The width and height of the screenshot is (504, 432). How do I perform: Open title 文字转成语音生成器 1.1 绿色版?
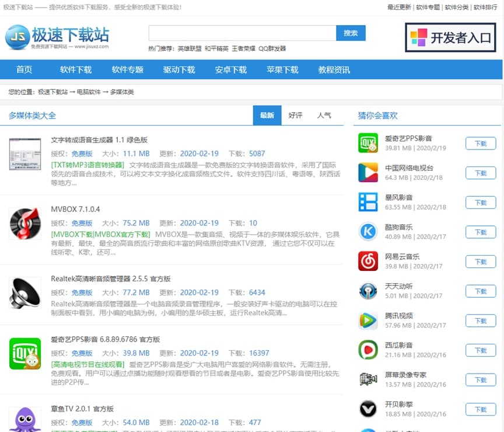99,140
